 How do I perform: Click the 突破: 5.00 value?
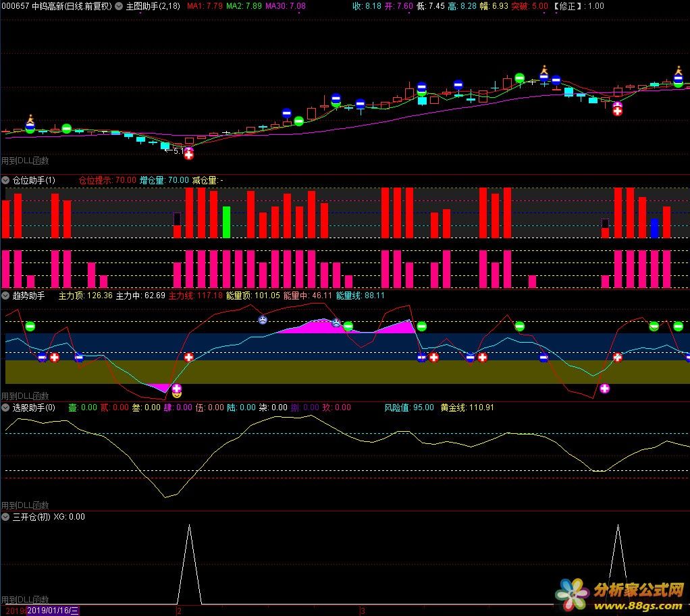530,6
